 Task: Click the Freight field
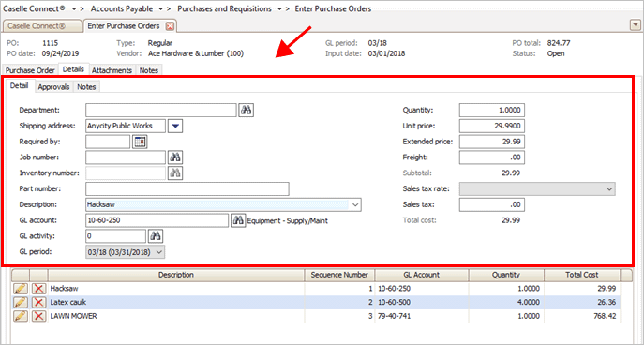click(492, 157)
